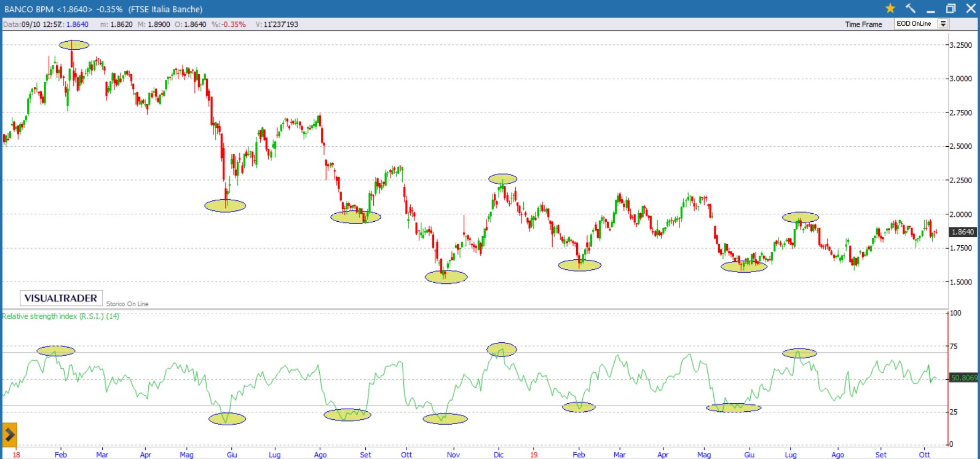Click the Ott label at far right of the axis

(x=924, y=454)
